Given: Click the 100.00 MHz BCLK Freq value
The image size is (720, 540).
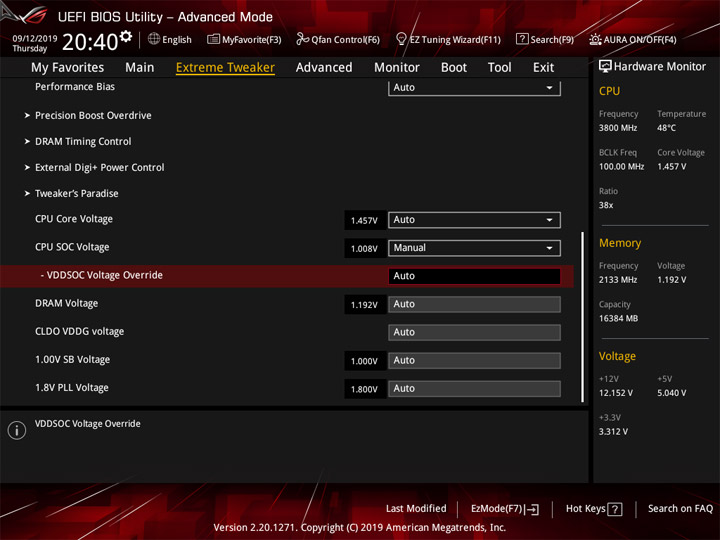Looking at the screenshot, I should [x=621, y=166].
